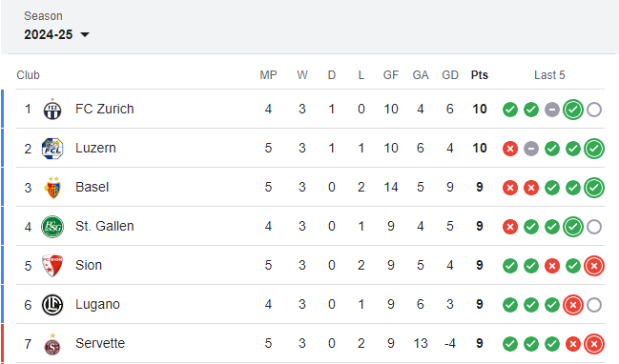
Task: Open the St. Gallen team link
Action: pyautogui.click(x=105, y=226)
